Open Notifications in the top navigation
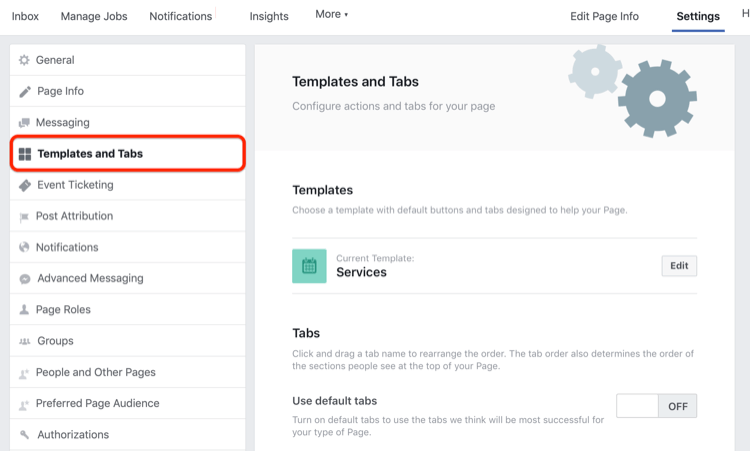 [x=181, y=16]
